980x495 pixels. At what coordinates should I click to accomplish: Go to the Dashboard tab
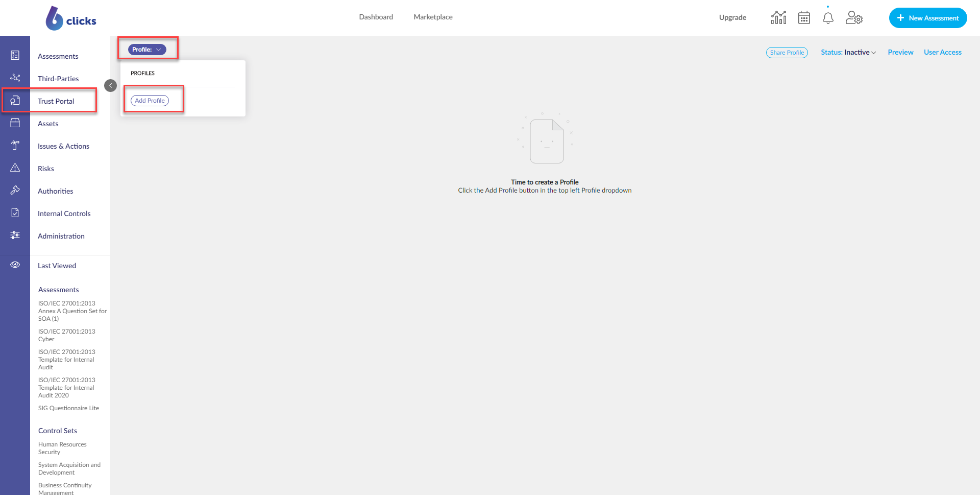(376, 17)
